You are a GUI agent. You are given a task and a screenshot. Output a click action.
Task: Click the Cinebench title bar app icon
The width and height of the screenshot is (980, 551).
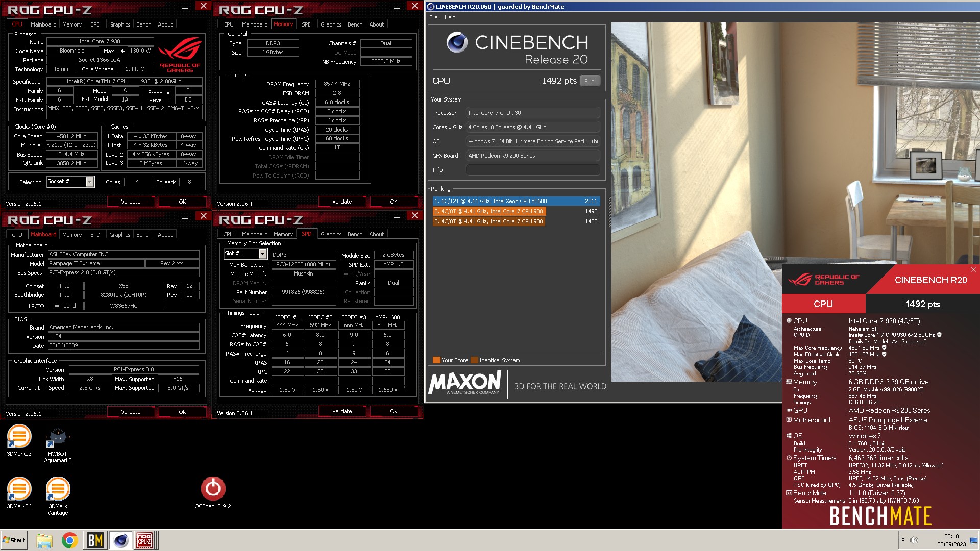coord(430,7)
